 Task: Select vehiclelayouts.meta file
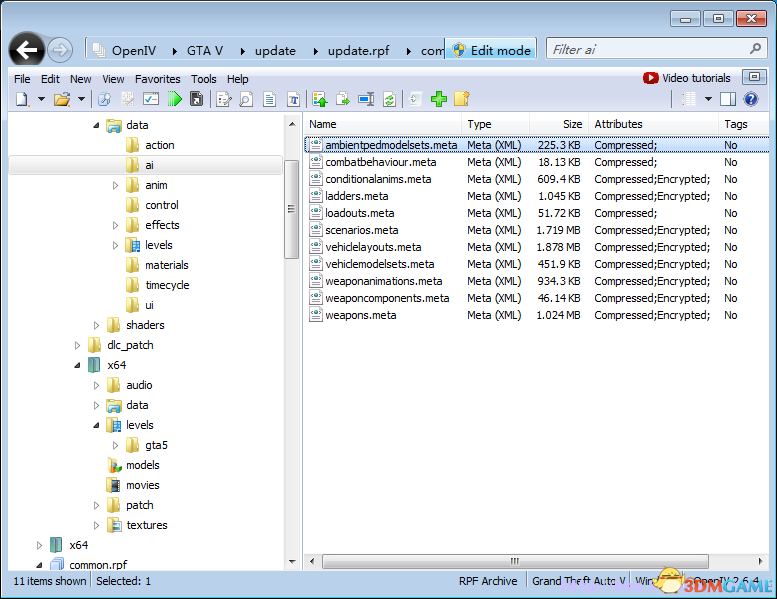coord(373,247)
